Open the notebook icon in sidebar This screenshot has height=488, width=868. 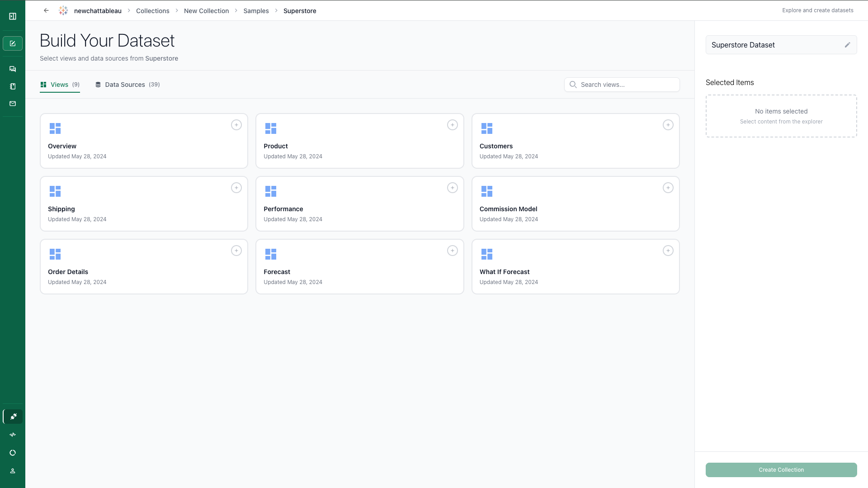(12, 86)
